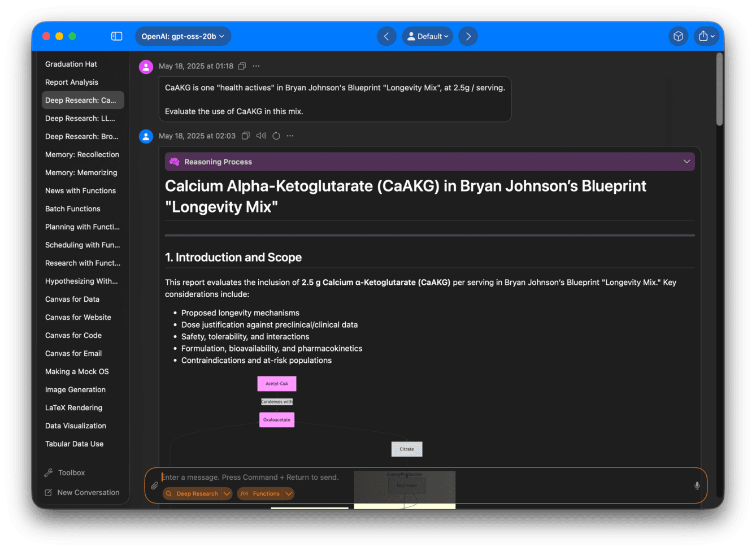Viewport: 756px width, 551px height.
Task: Open the Planning with Functi... conversation
Action: pyautogui.click(x=83, y=227)
